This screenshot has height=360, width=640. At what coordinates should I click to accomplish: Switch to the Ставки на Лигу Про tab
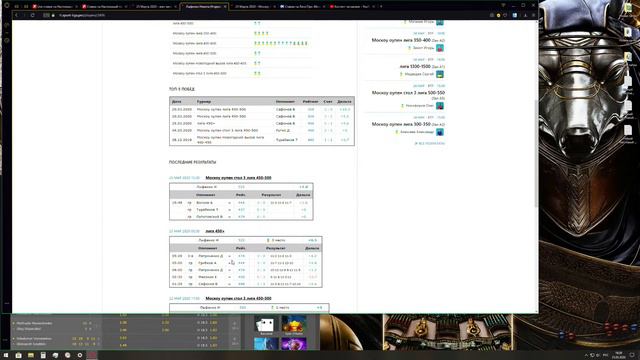pyautogui.click(x=302, y=7)
